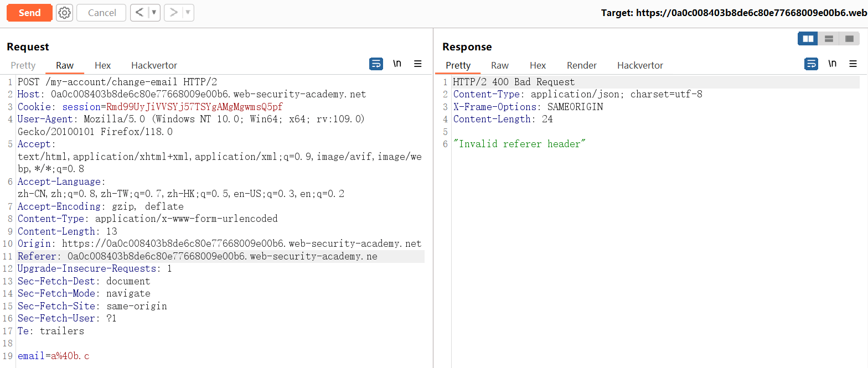Open the Response panel hamburger options menu

pos(853,64)
